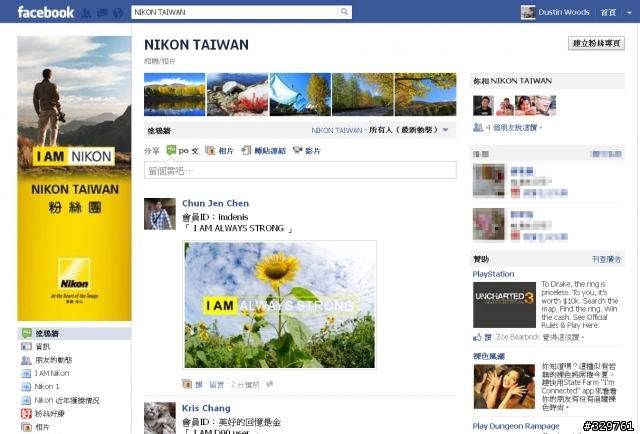Open the sunflower I AM ALWAYS STRONG photo
This screenshot has width=640, height=434.
(x=279, y=305)
